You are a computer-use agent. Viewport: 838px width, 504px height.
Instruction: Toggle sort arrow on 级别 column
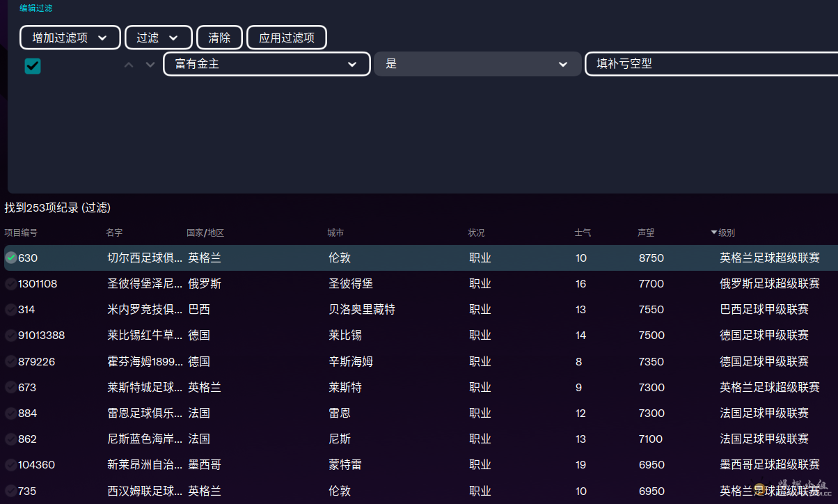click(x=713, y=233)
